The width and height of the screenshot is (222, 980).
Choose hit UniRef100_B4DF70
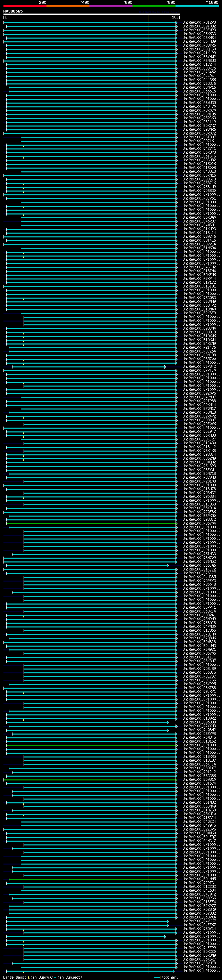(x=199, y=106)
